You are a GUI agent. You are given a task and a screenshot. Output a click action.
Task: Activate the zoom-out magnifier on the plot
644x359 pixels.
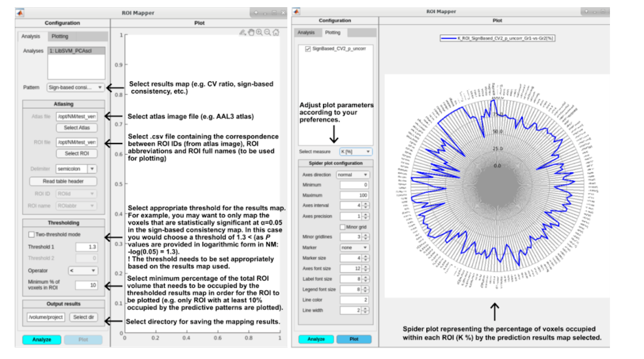coord(267,33)
